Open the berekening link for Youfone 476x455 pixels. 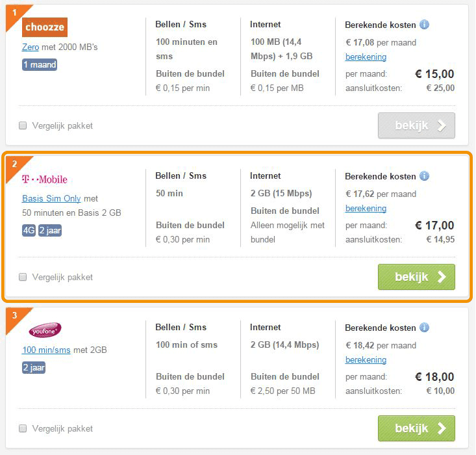[366, 359]
